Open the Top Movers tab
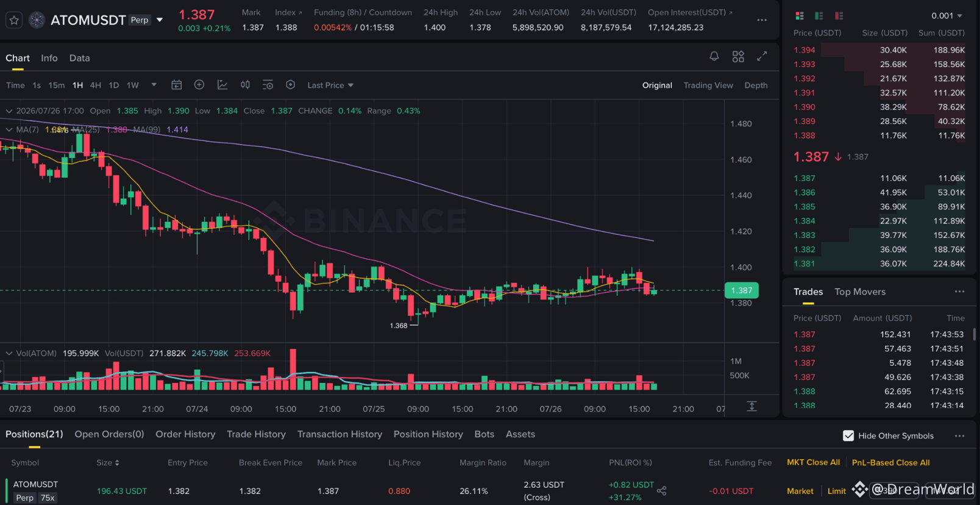 [860, 292]
